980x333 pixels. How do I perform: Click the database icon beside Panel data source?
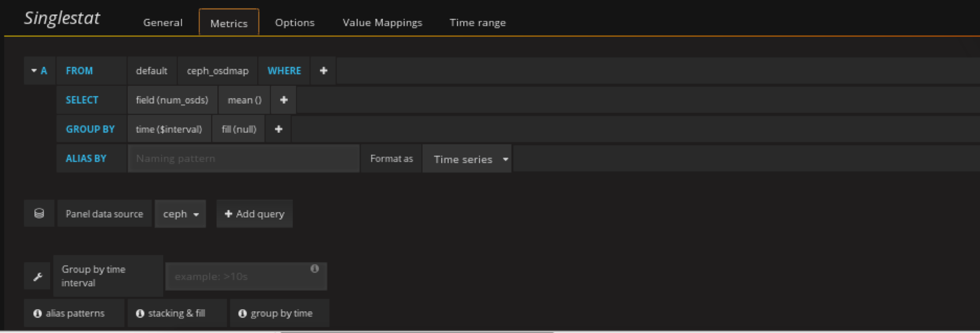(39, 214)
